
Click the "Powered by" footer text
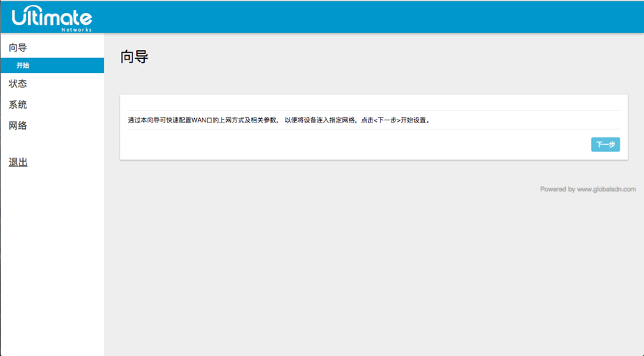(x=557, y=190)
